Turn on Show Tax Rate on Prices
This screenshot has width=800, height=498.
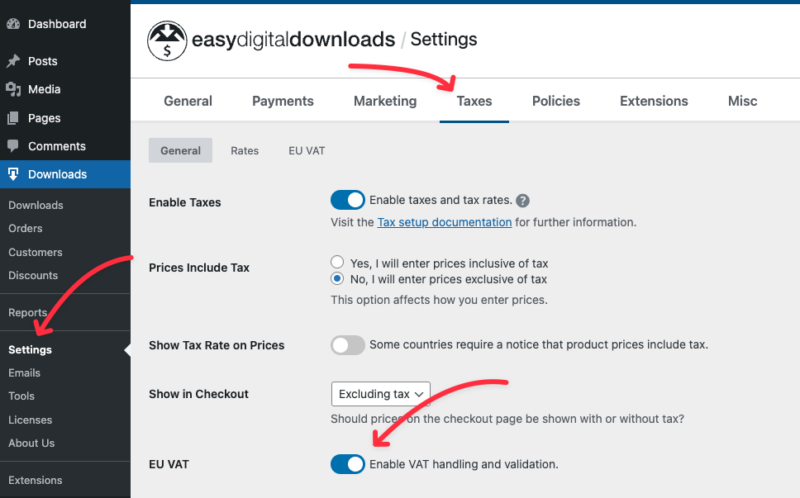347,345
